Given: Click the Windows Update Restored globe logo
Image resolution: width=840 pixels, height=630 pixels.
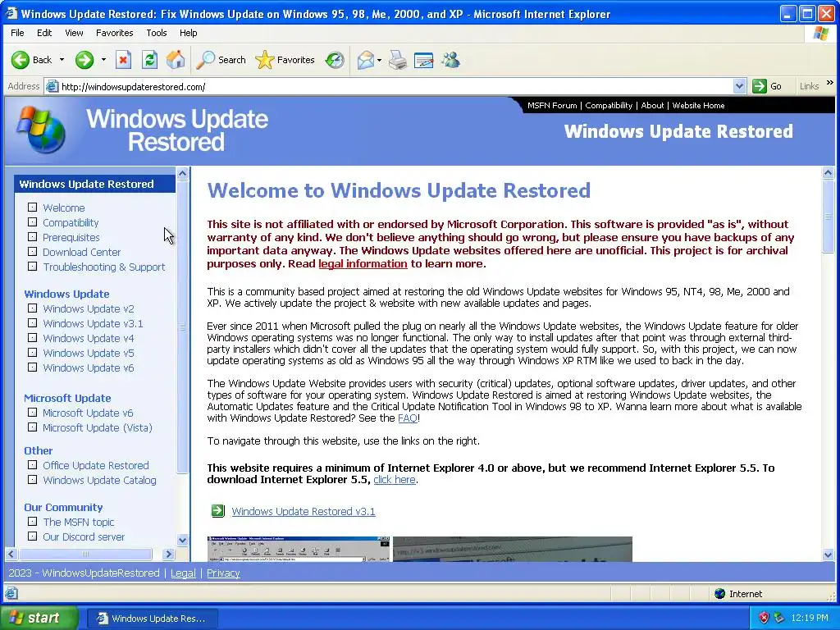Looking at the screenshot, I should 41,129.
